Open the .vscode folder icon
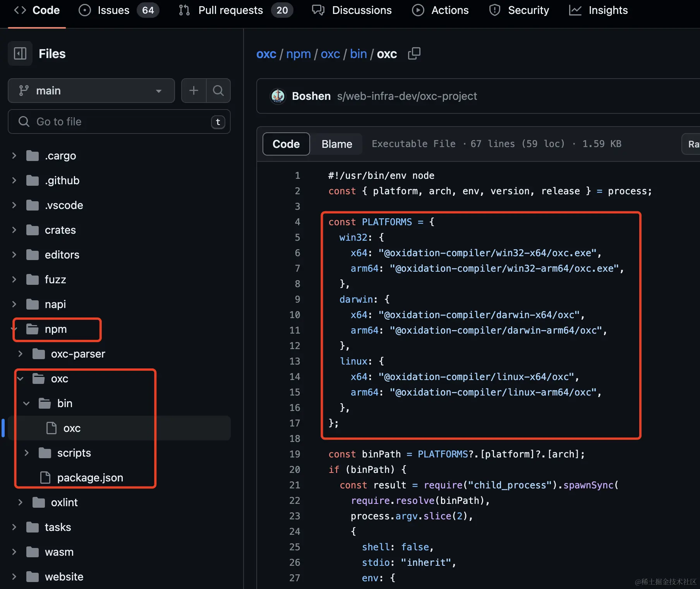The image size is (700, 589). click(x=33, y=205)
